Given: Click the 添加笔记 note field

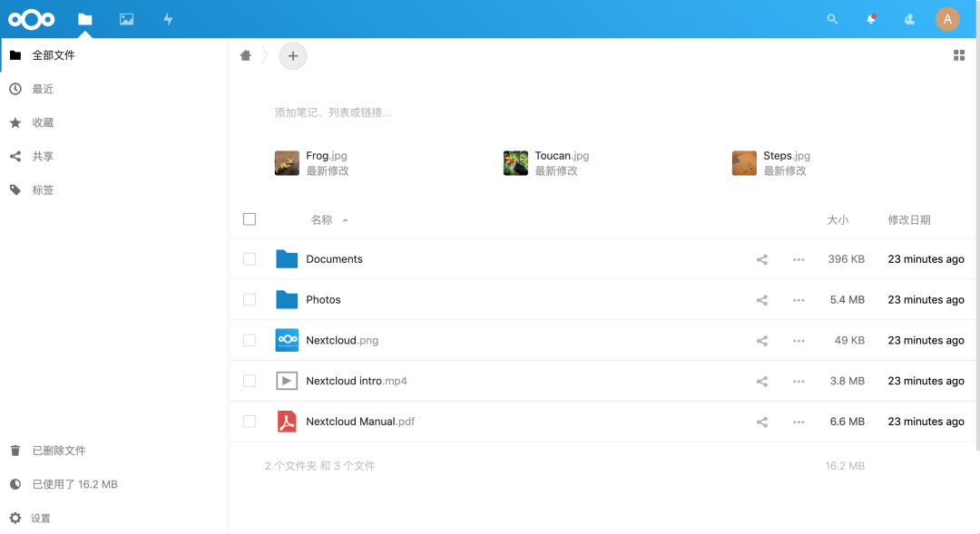Looking at the screenshot, I should (333, 112).
